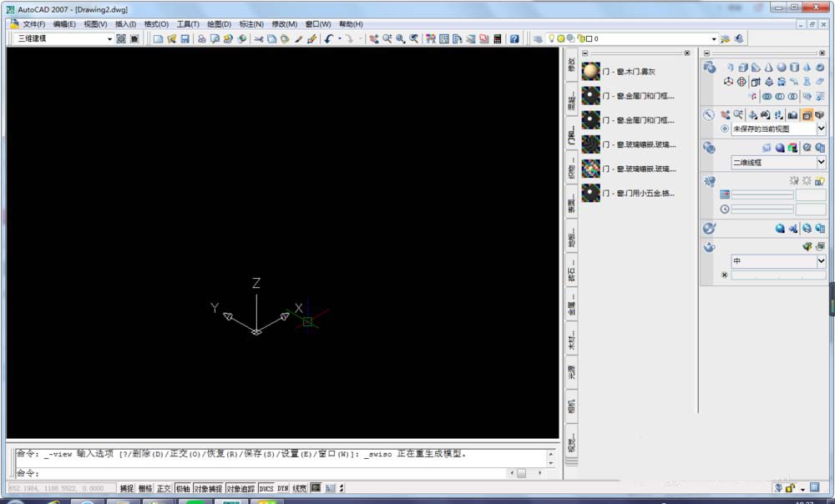
Task: Click the Zoom Previous icon in main toolbar
Action: click(414, 39)
